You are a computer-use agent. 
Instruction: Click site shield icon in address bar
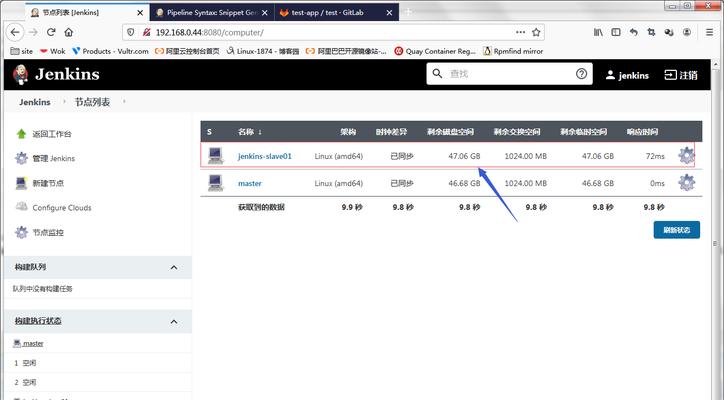pyautogui.click(x=131, y=32)
